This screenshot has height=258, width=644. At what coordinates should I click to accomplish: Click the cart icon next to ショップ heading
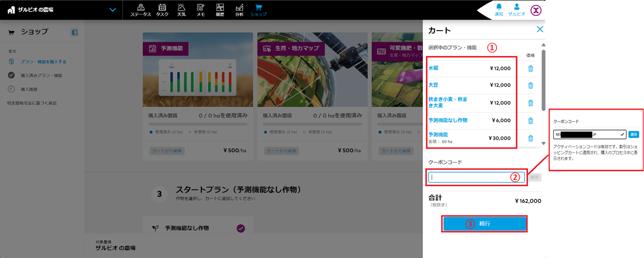(x=11, y=33)
